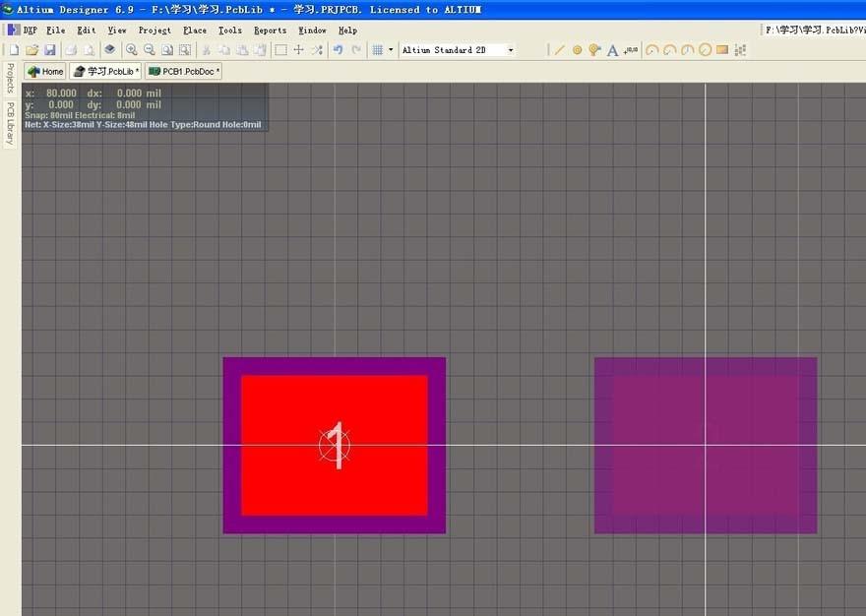The image size is (866, 616).
Task: Click the DXP menu item
Action: tap(29, 30)
